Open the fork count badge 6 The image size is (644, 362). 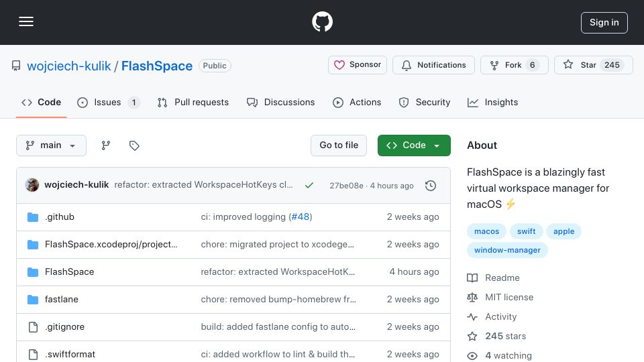point(532,65)
